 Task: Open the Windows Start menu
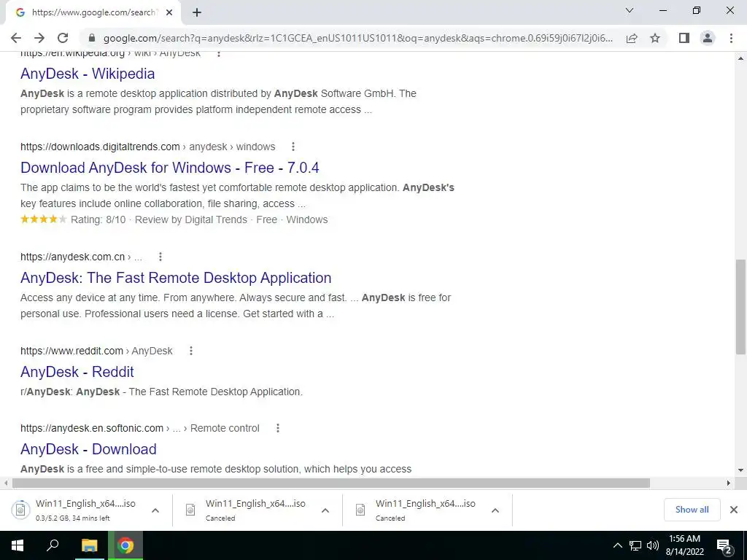pyautogui.click(x=18, y=545)
